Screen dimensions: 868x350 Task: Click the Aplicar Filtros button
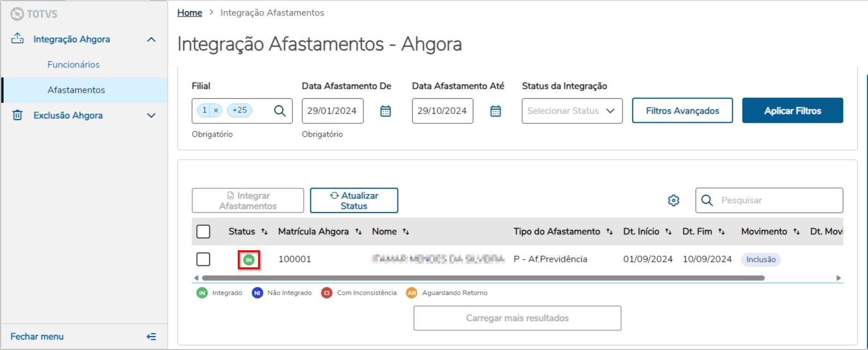(792, 111)
